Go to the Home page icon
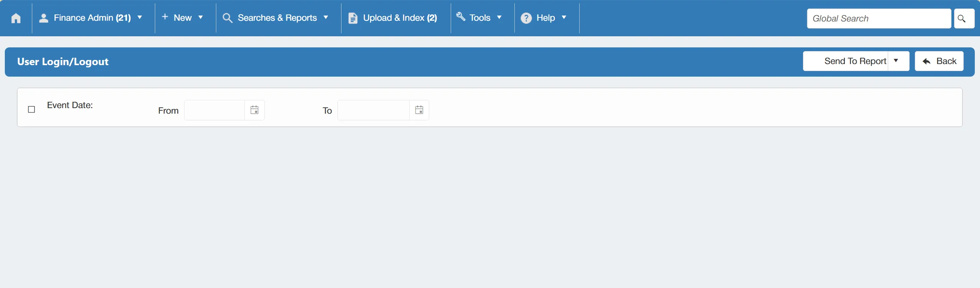Viewport: 980px width, 288px height. pyautogui.click(x=16, y=18)
